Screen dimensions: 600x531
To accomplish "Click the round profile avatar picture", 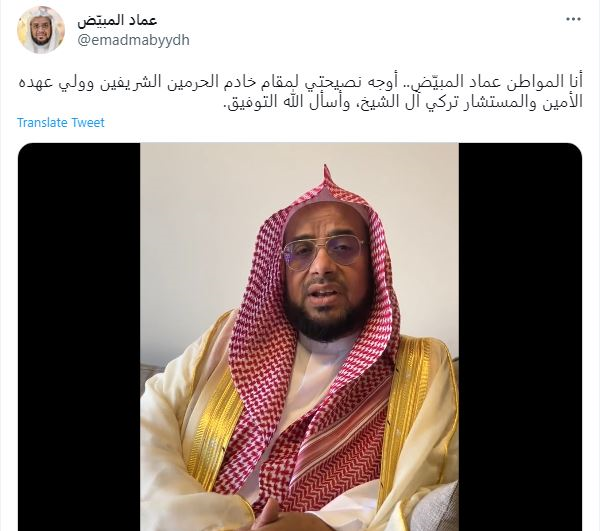I will pos(41,29).
